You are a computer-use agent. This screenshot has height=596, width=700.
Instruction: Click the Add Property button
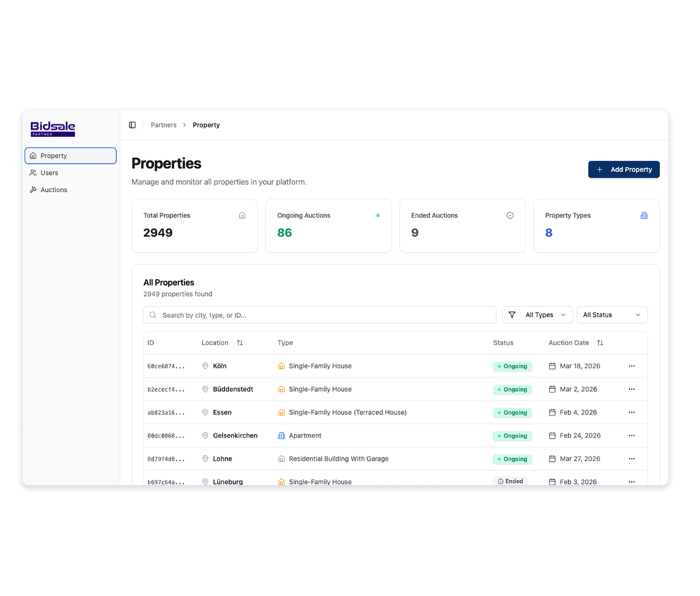pyautogui.click(x=623, y=170)
